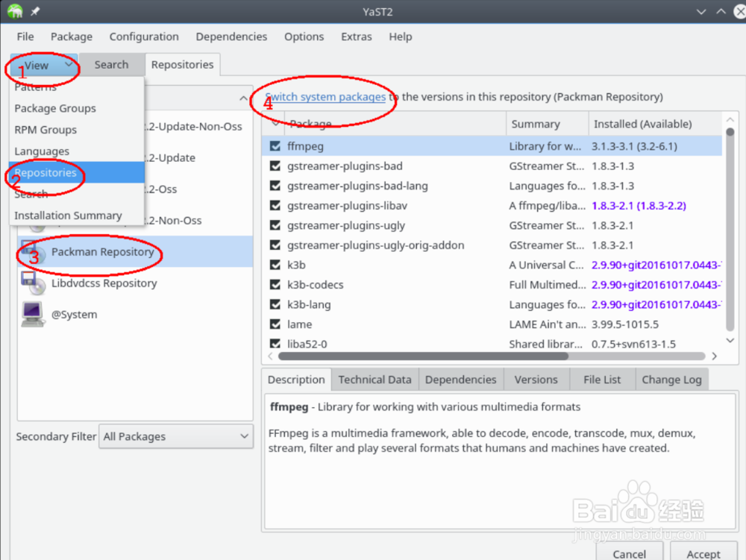Click the horizontal scroll right arrow
The image size is (746, 560).
click(714, 356)
